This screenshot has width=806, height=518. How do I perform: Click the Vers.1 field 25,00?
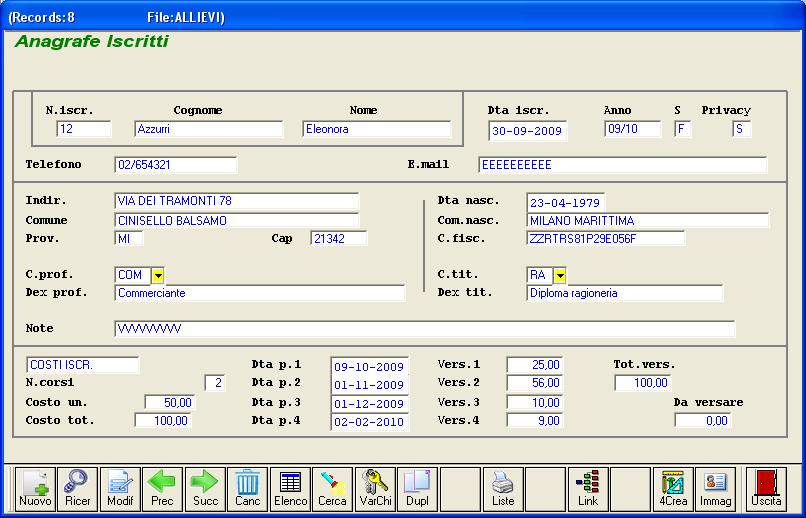point(535,365)
